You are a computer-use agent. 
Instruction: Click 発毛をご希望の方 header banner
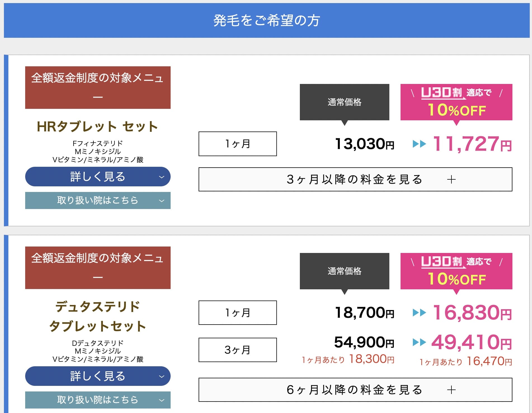266,20
